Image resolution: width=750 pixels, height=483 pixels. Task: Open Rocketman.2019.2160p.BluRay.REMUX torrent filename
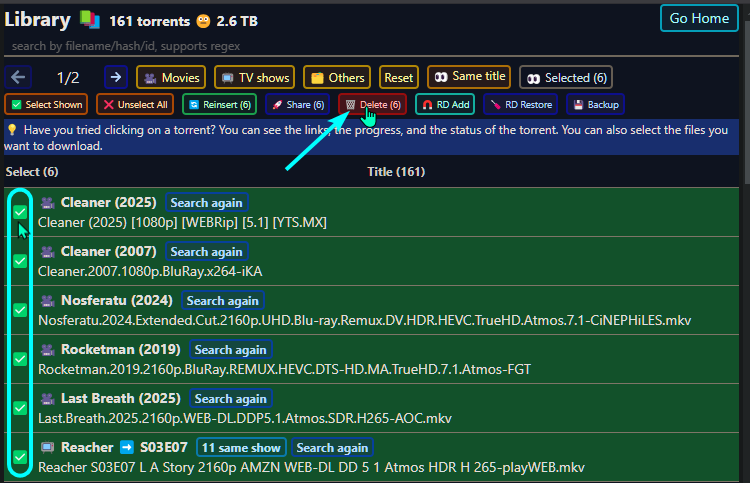pyautogui.click(x=285, y=369)
